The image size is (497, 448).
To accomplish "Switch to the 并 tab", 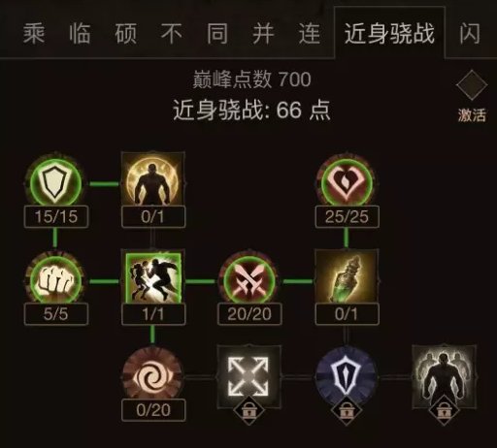I will click(263, 34).
